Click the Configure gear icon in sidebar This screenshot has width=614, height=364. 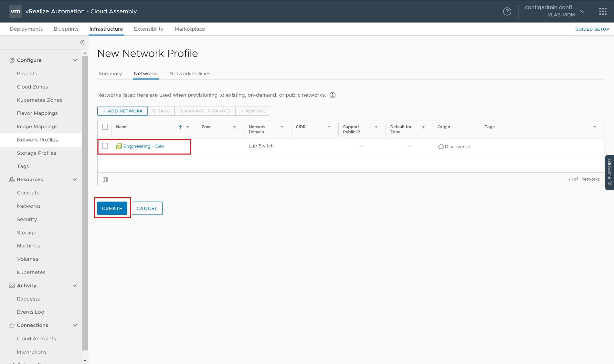tap(11, 60)
